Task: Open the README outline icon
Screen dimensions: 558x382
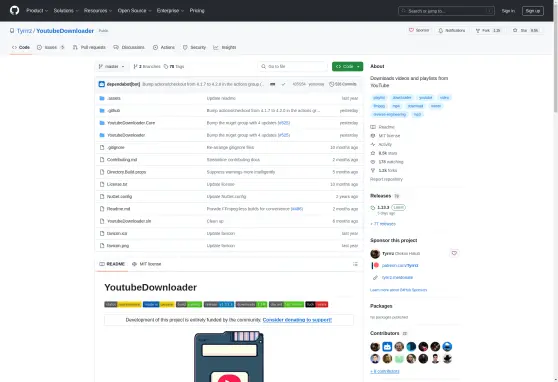Action: 355,264
